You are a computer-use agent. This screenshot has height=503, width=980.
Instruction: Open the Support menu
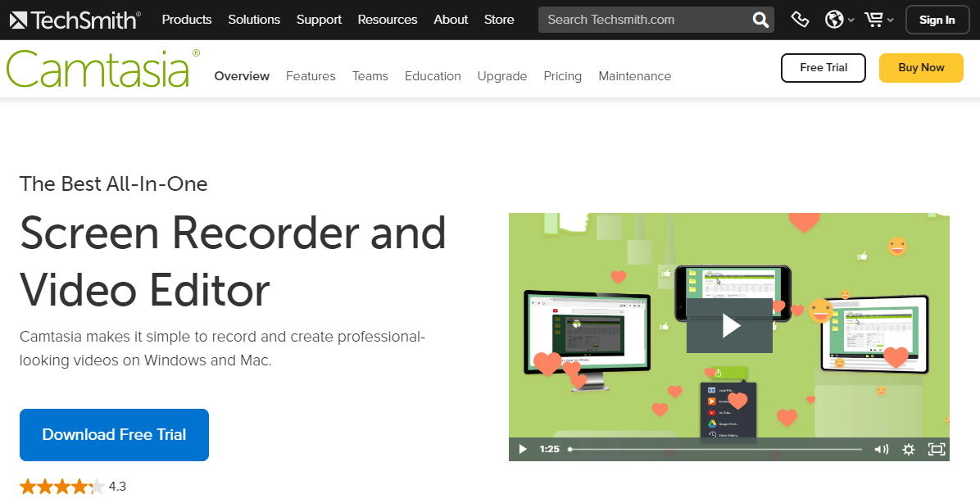click(x=319, y=20)
